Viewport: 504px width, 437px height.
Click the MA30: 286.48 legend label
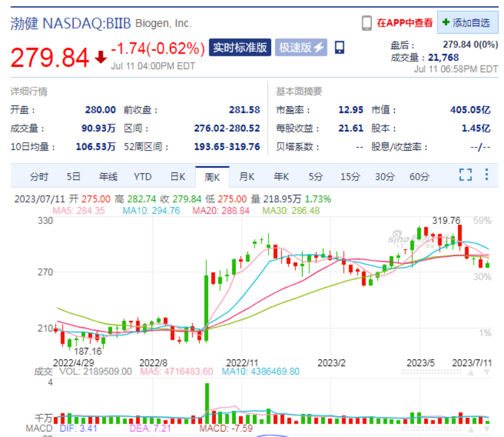pyautogui.click(x=291, y=211)
